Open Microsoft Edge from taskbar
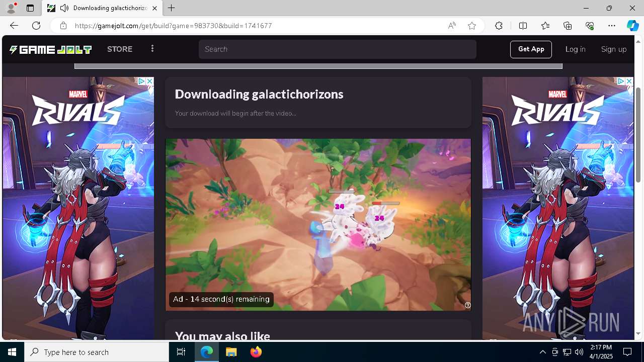Screen dimensions: 644x362 207,352
